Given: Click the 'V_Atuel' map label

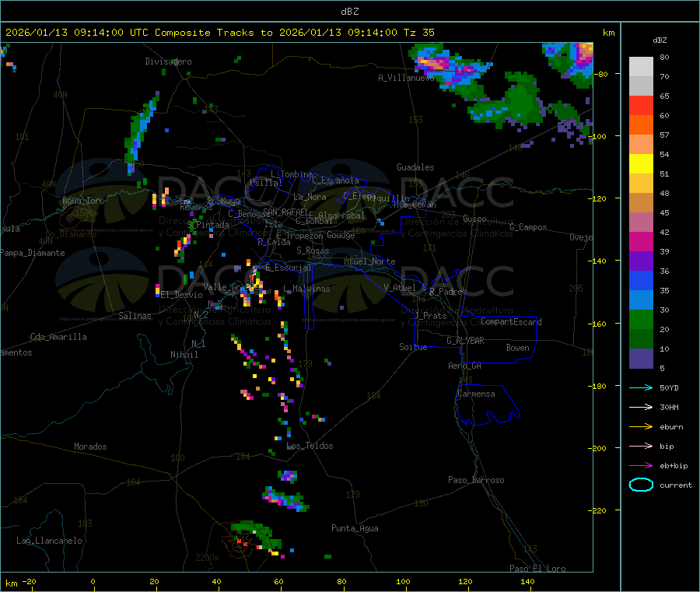Looking at the screenshot, I should [x=400, y=288].
